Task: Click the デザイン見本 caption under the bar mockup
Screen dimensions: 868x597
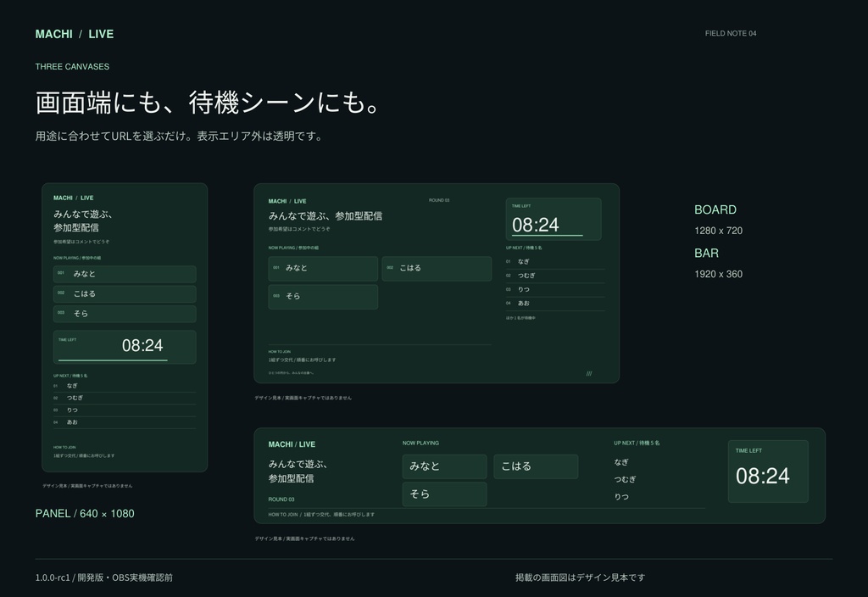Action: click(304, 538)
